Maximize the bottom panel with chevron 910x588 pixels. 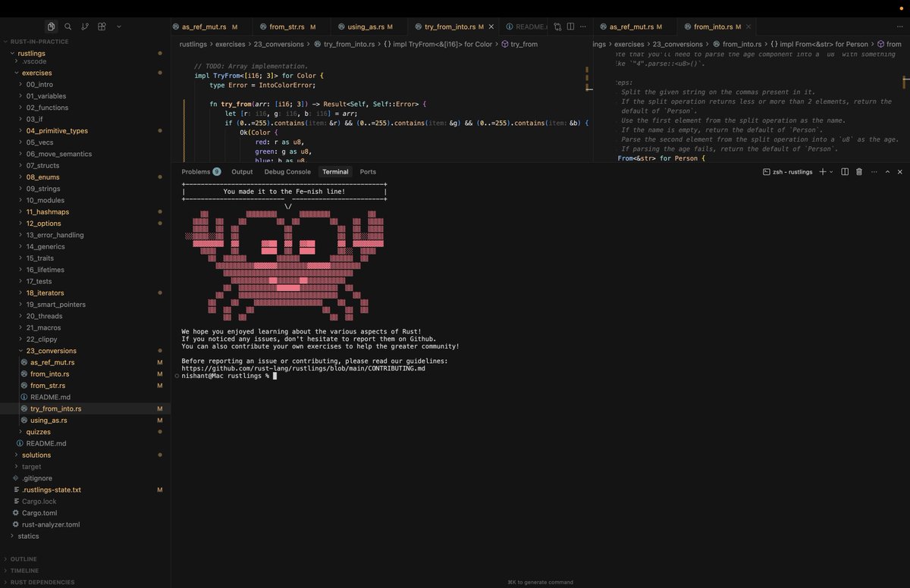[887, 172]
